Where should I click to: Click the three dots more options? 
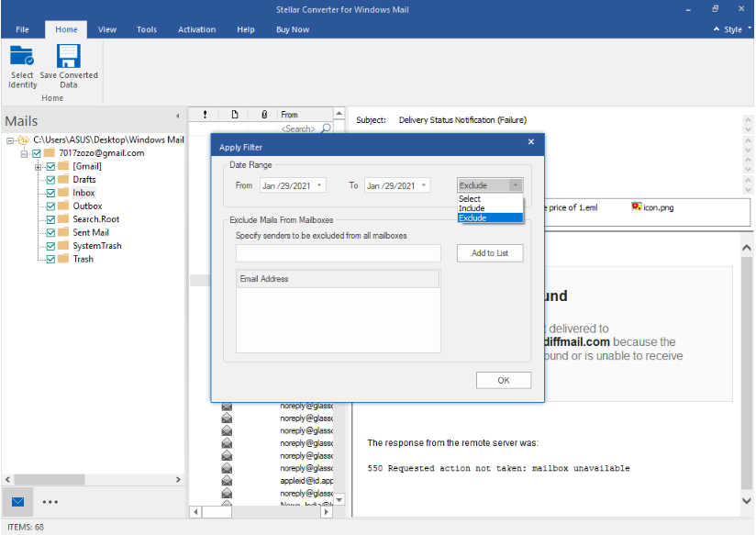(x=50, y=502)
